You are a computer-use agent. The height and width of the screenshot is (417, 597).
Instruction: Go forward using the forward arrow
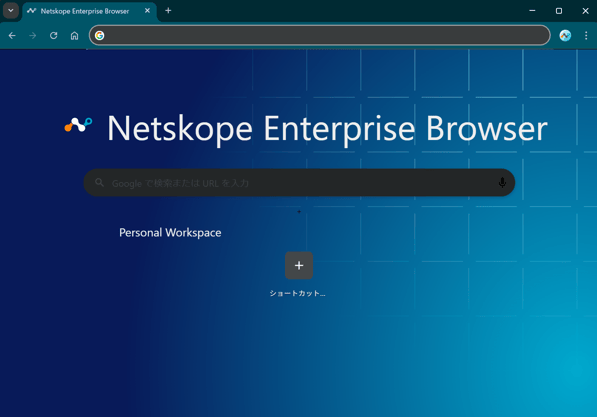[33, 35]
